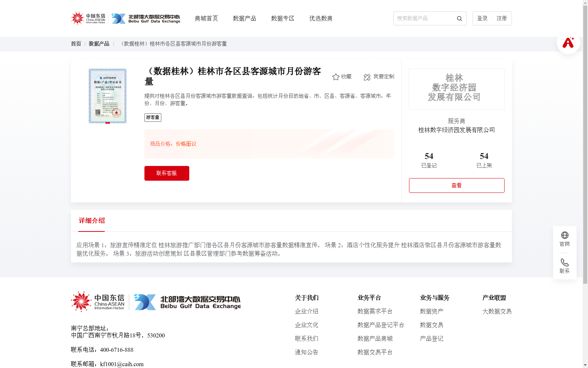Open the 数据专区 nav item
The width and height of the screenshot is (588, 368).
click(283, 18)
